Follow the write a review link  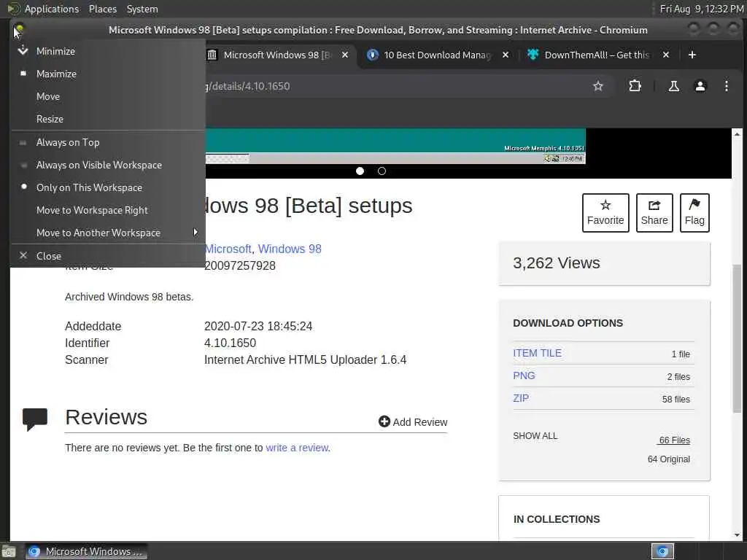click(x=297, y=448)
